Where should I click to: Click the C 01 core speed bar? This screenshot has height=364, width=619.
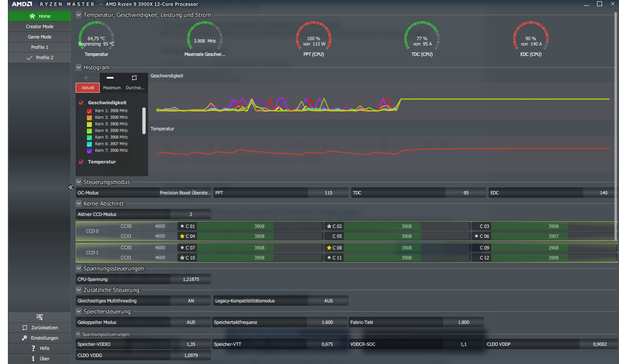tap(259, 226)
